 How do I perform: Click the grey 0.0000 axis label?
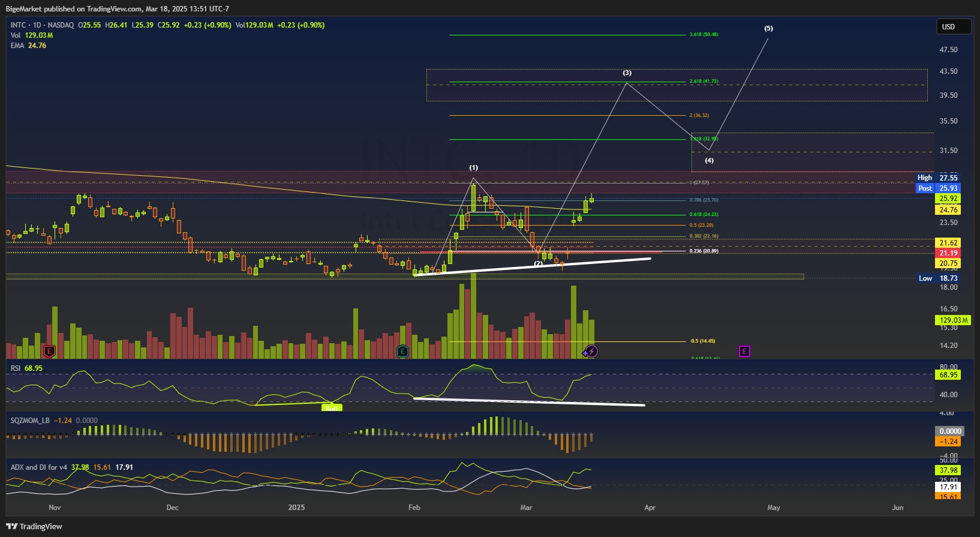[x=950, y=431]
